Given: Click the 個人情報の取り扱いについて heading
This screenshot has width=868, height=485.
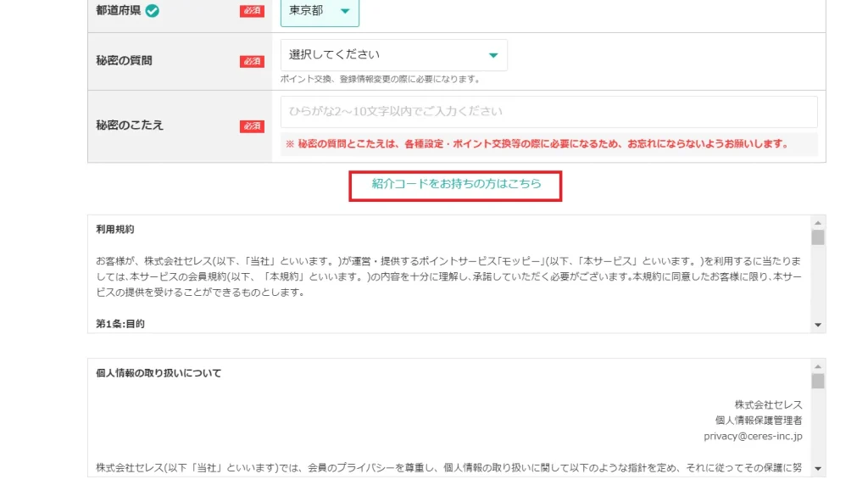Looking at the screenshot, I should (159, 373).
